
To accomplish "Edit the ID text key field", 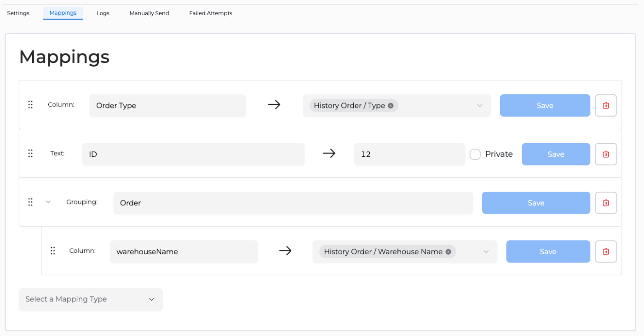I will pos(193,154).
